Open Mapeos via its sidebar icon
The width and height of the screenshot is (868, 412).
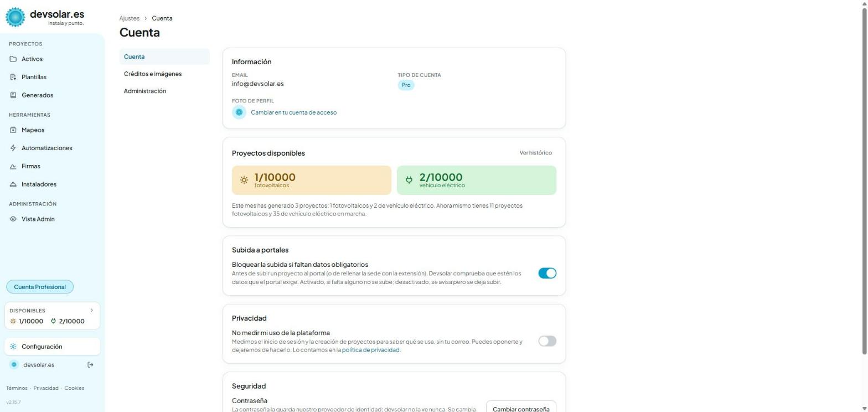coord(13,130)
